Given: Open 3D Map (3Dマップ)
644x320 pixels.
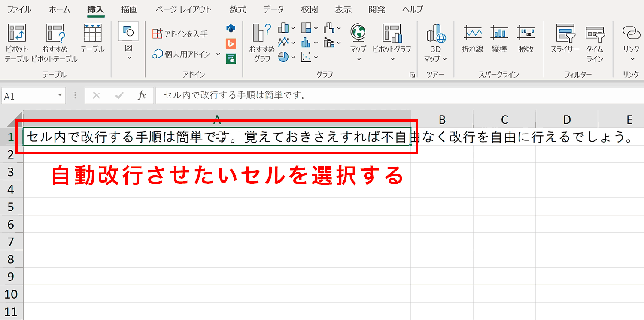Looking at the screenshot, I should coord(436,43).
